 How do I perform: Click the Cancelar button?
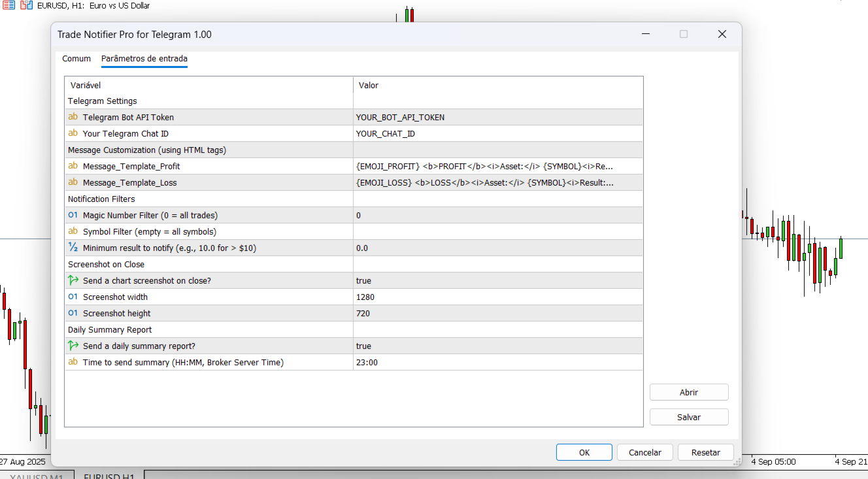pyautogui.click(x=645, y=452)
